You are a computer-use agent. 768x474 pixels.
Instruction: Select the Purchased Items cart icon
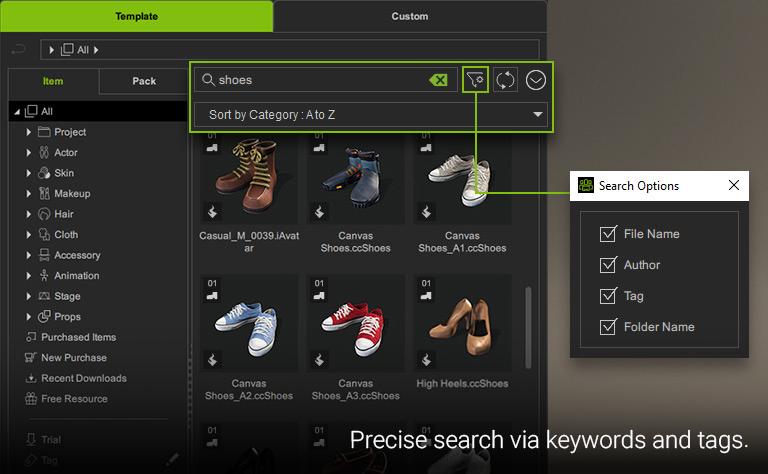click(x=31, y=337)
